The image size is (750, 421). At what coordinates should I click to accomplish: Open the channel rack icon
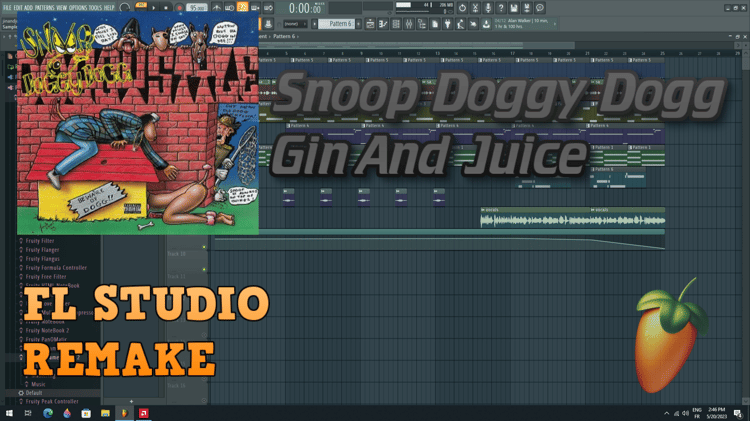click(x=396, y=24)
